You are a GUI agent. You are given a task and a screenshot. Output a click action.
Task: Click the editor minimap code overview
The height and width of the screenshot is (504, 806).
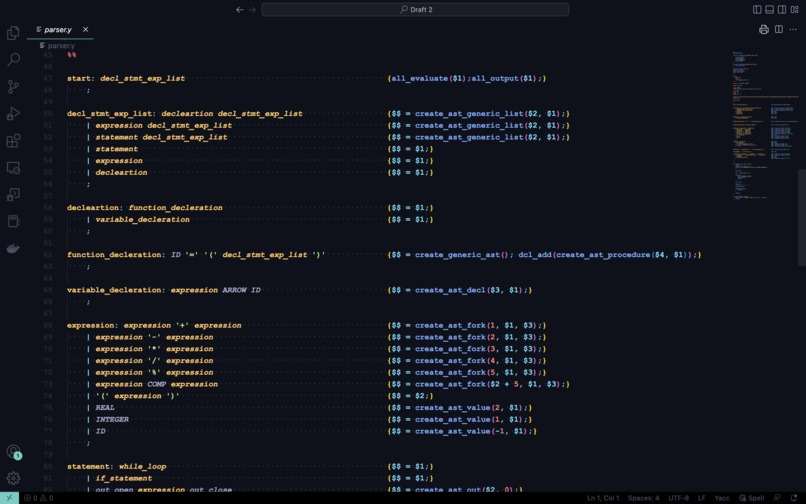pos(763,125)
